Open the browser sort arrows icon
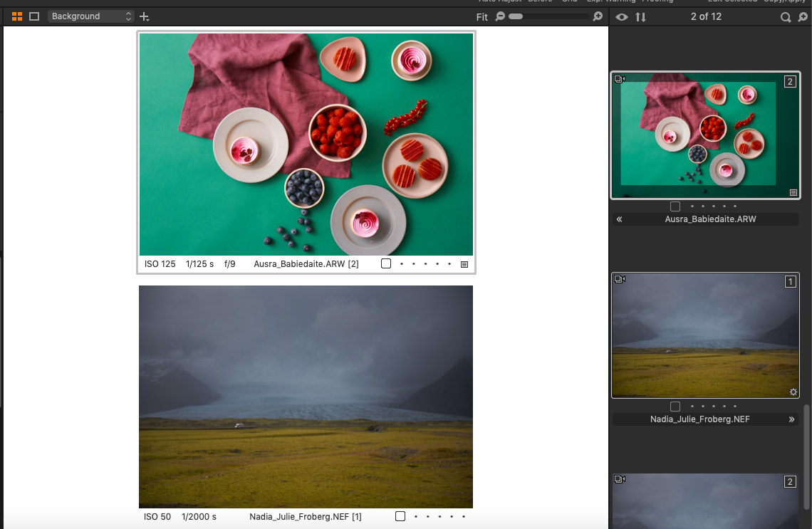 pos(640,17)
